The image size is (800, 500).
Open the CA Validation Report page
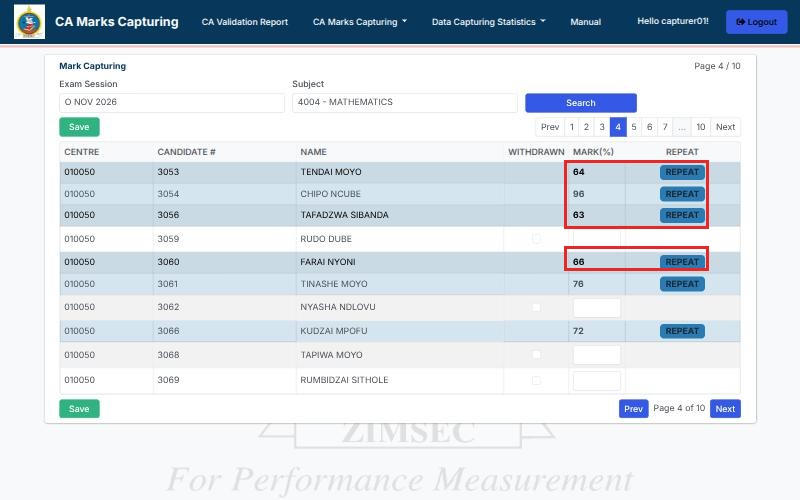(x=244, y=22)
